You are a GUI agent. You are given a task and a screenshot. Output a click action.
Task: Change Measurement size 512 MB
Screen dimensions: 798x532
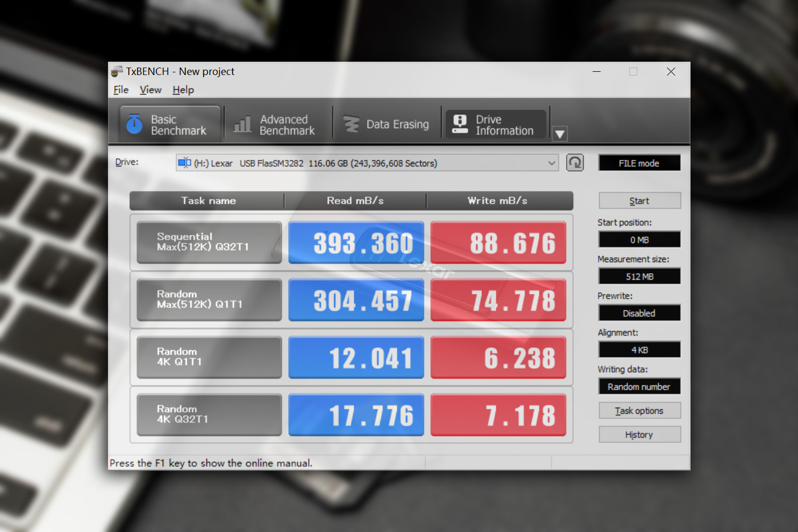click(639, 276)
